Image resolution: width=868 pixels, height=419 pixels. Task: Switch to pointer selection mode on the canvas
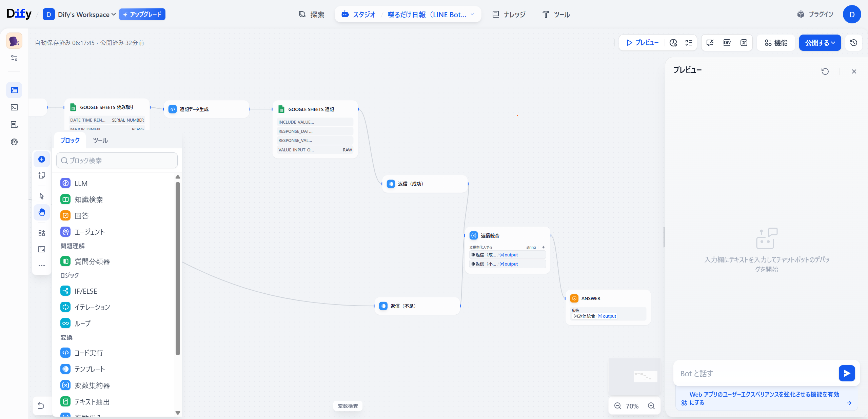click(42, 196)
